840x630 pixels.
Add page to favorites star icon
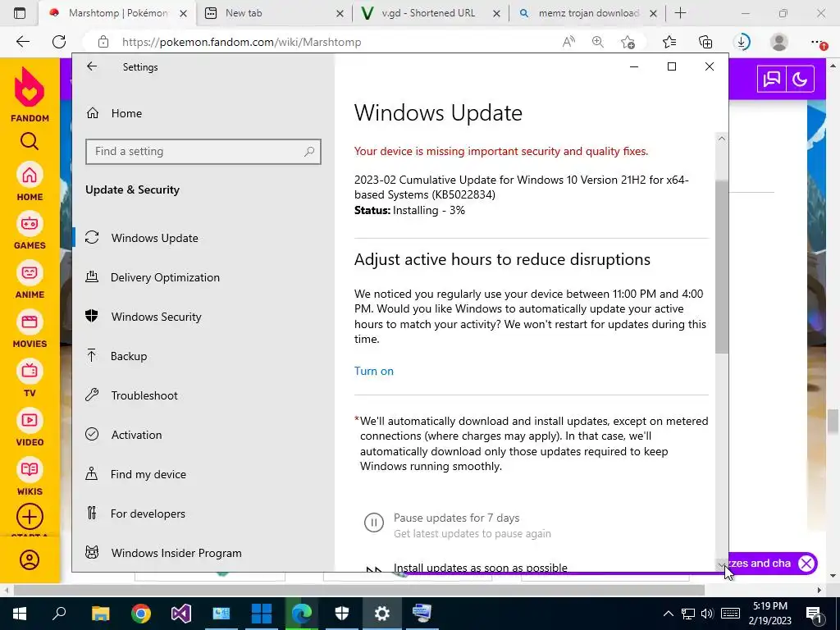(x=628, y=42)
